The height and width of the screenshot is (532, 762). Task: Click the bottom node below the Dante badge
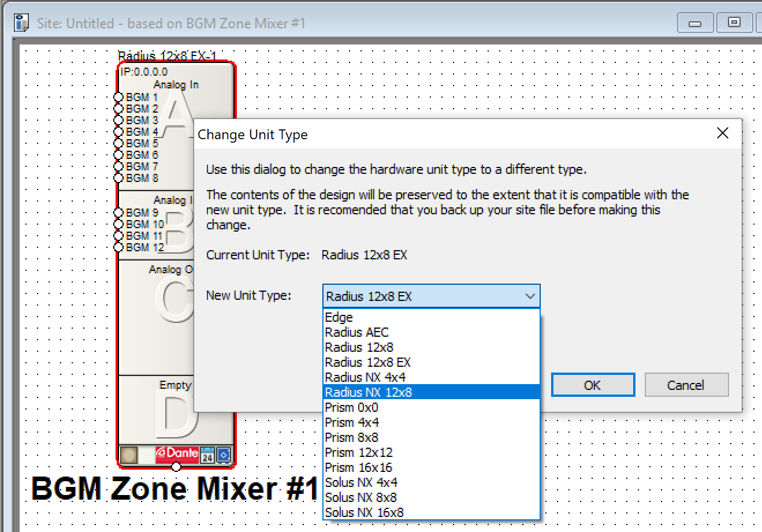point(176,467)
